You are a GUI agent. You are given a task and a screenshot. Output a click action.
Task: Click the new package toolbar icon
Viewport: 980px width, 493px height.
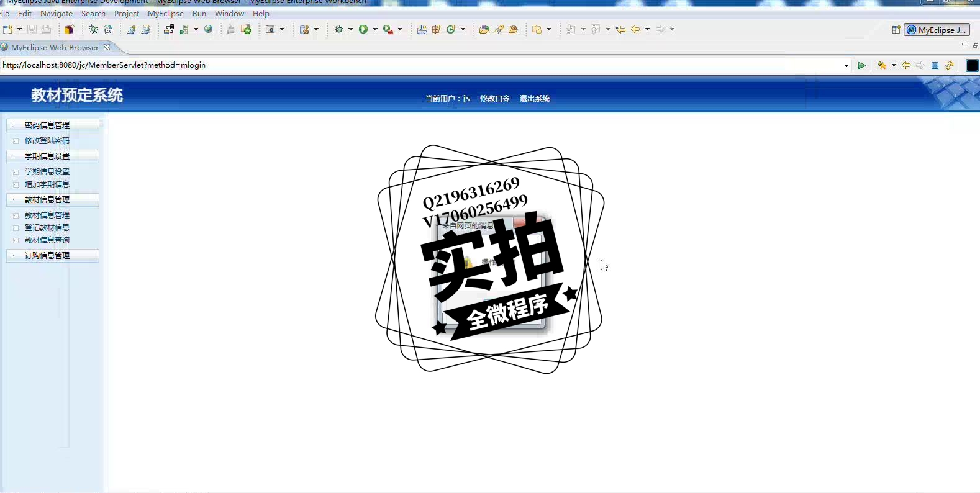click(x=436, y=29)
